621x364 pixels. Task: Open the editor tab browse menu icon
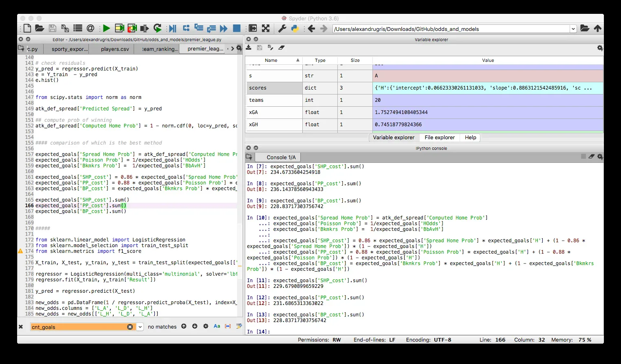pyautogui.click(x=21, y=48)
